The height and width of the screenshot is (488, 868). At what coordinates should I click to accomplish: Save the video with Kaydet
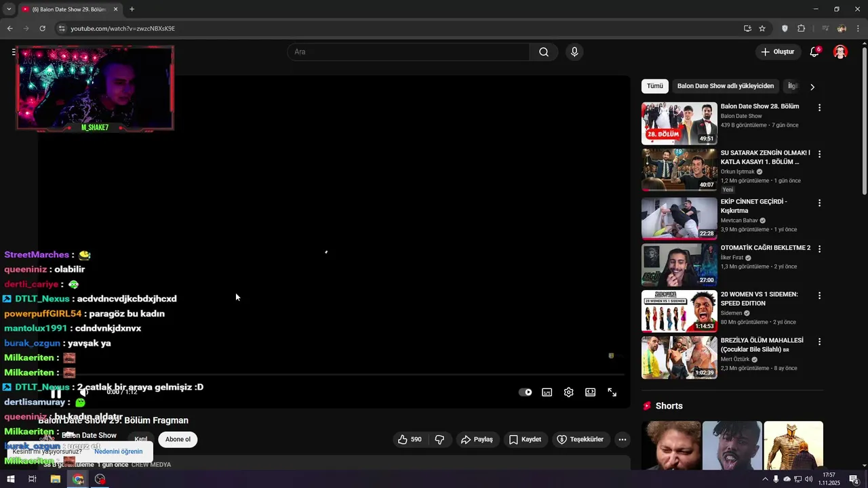[x=525, y=439]
